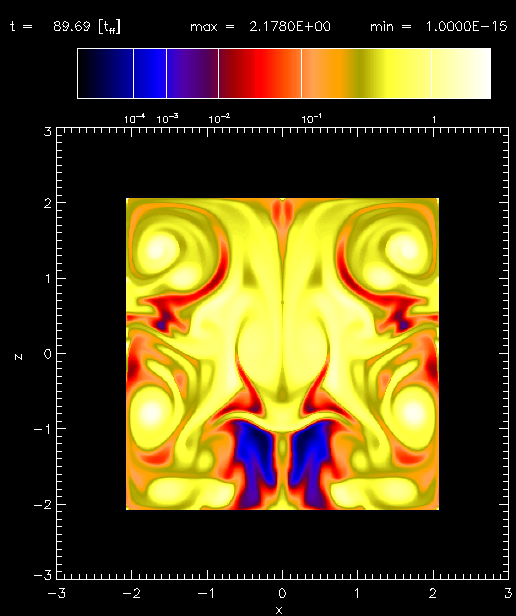This screenshot has height=616, width=516.
Task: Click the 0 tick label on x axis
Action: tap(282, 593)
